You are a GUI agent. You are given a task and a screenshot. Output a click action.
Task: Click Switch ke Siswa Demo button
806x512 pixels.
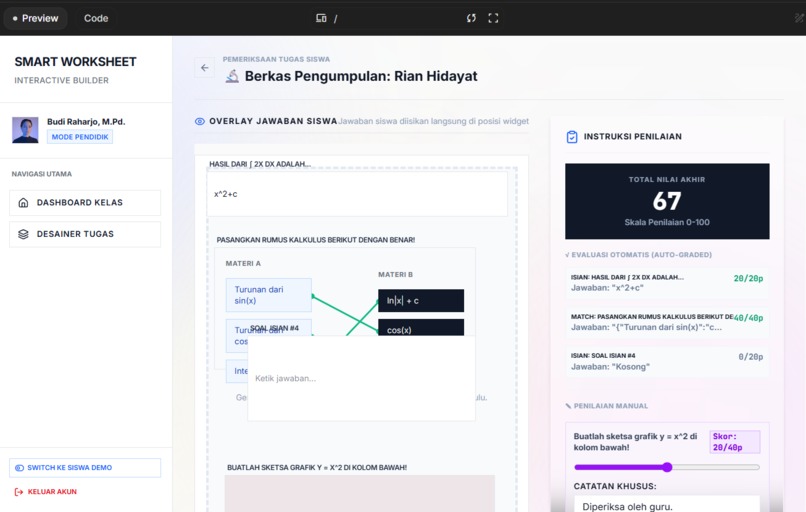[x=85, y=468]
